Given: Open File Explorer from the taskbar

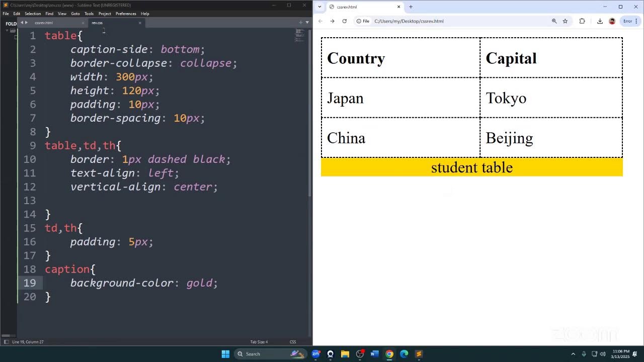Looking at the screenshot, I should coord(345,354).
